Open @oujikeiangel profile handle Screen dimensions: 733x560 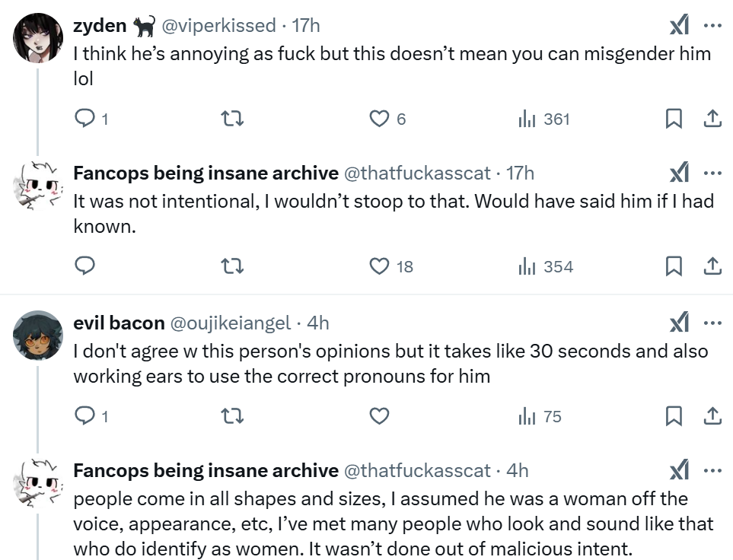point(230,323)
